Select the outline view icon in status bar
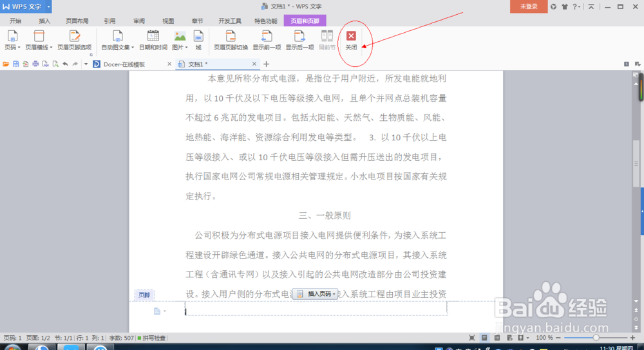644x350 pixels. tap(497, 338)
